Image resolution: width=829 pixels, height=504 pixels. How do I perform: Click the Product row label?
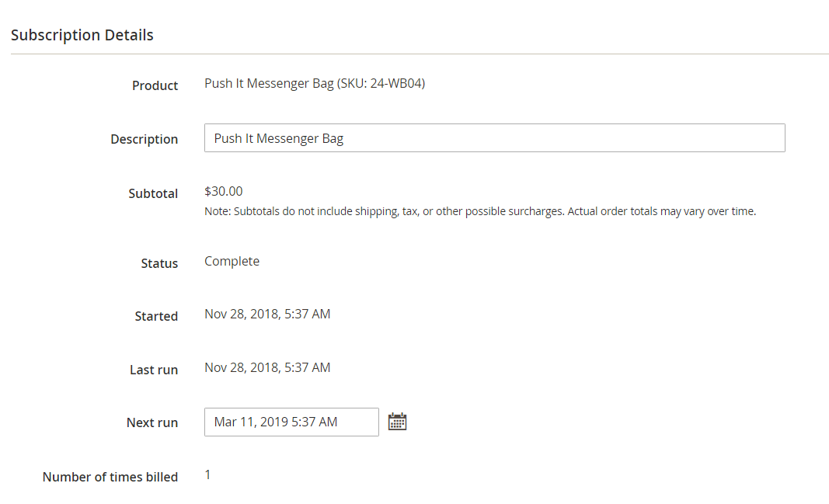(155, 85)
